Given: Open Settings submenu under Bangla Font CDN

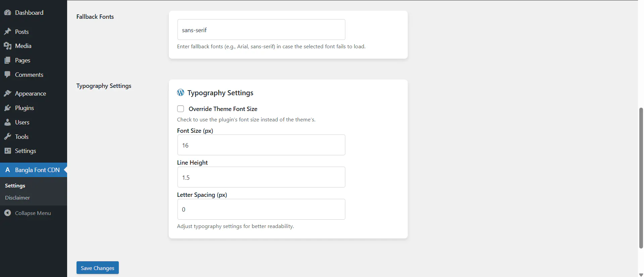Looking at the screenshot, I should tap(15, 185).
